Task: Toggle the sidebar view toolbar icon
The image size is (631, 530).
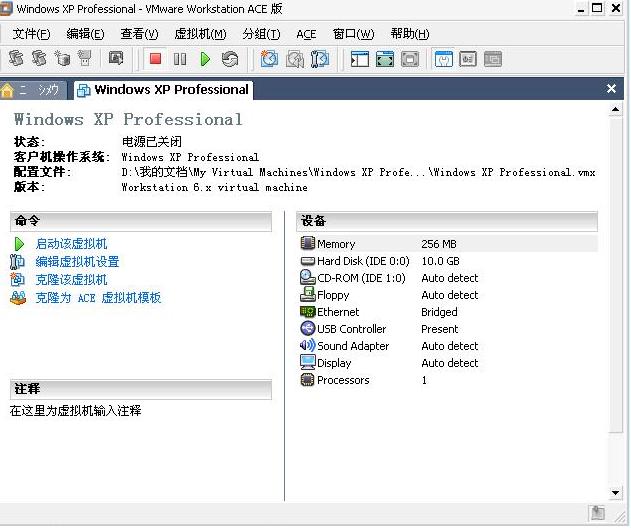Action: click(x=360, y=59)
